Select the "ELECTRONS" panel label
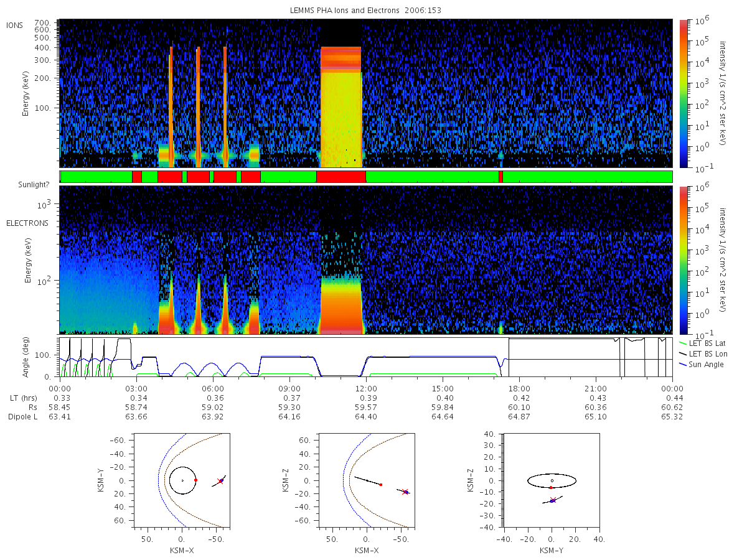747x560 pixels. pos(27,223)
